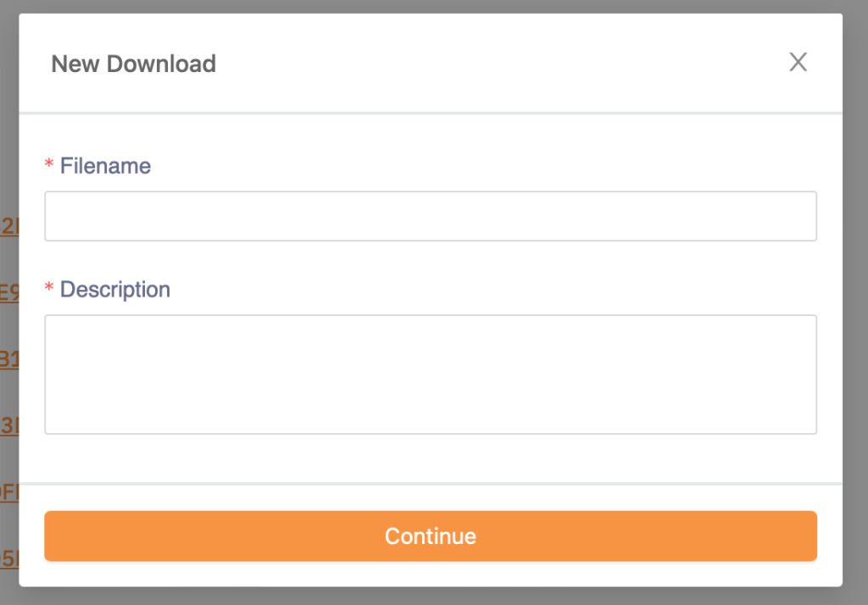Close the New Download dialog
Image resolution: width=868 pixels, height=605 pixels.
point(798,62)
